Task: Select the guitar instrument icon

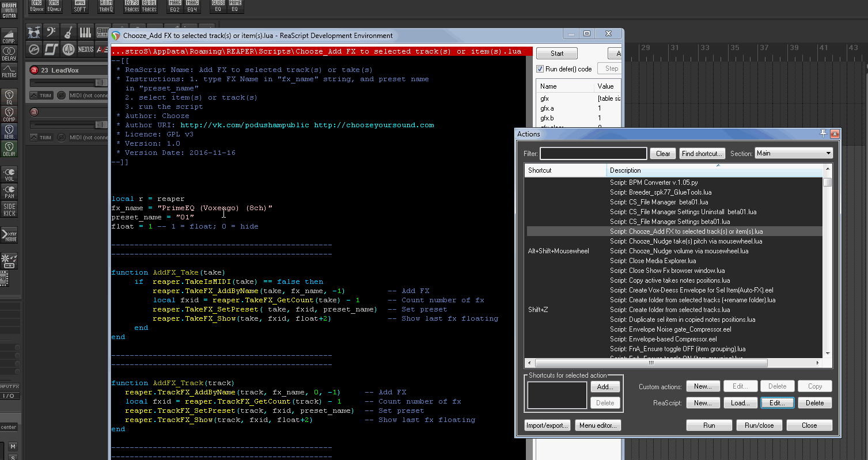Action: tap(68, 32)
